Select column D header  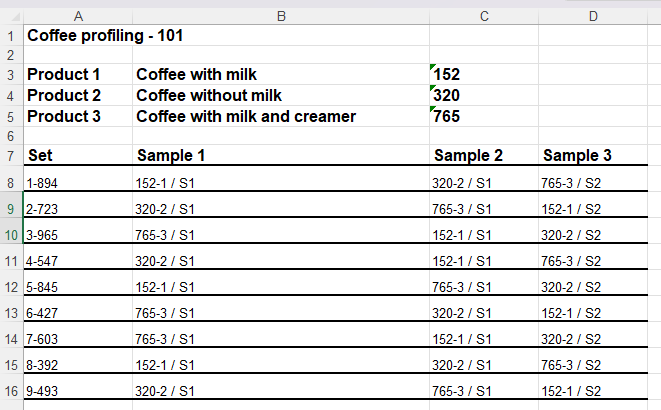593,16
